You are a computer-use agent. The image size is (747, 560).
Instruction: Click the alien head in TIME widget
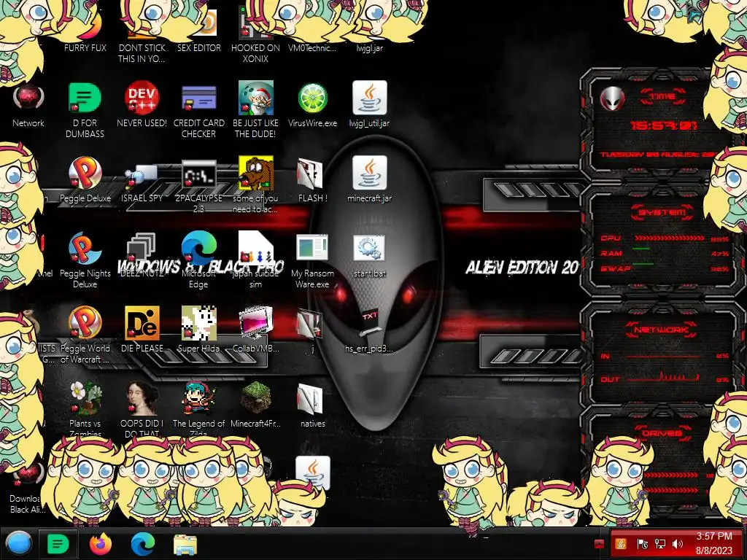coord(613,99)
